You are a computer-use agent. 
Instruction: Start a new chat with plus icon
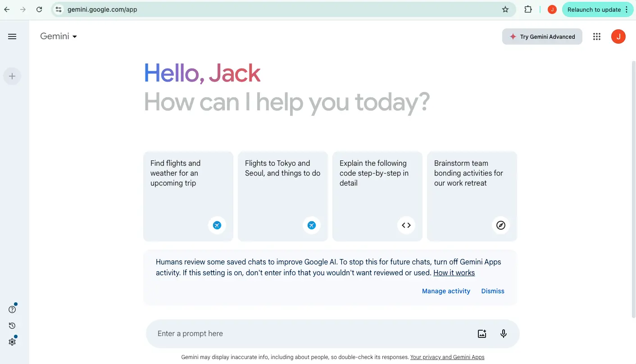click(12, 77)
